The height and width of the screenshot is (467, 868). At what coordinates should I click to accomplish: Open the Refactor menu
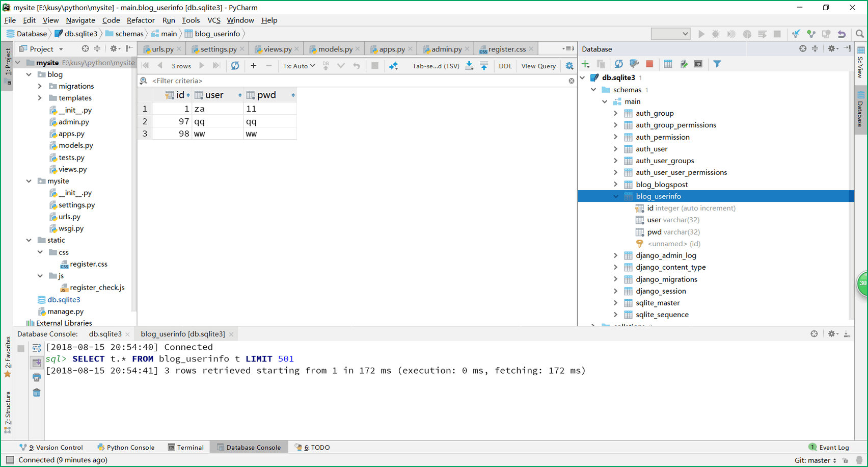tap(141, 20)
